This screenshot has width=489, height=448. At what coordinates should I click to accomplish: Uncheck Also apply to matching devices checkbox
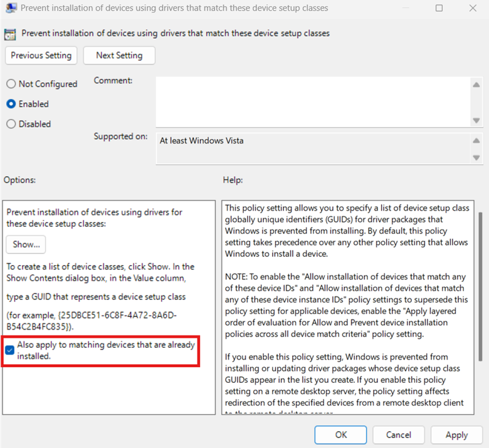[x=10, y=350]
